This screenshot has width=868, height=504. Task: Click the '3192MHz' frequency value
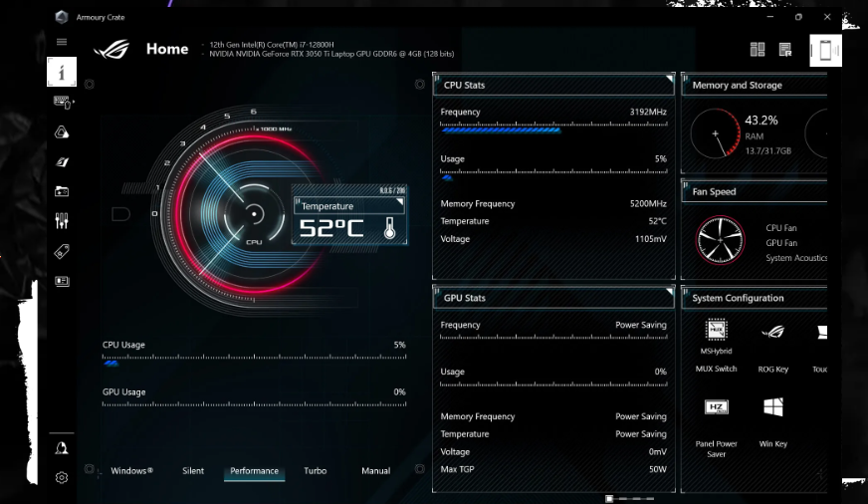[x=648, y=112]
